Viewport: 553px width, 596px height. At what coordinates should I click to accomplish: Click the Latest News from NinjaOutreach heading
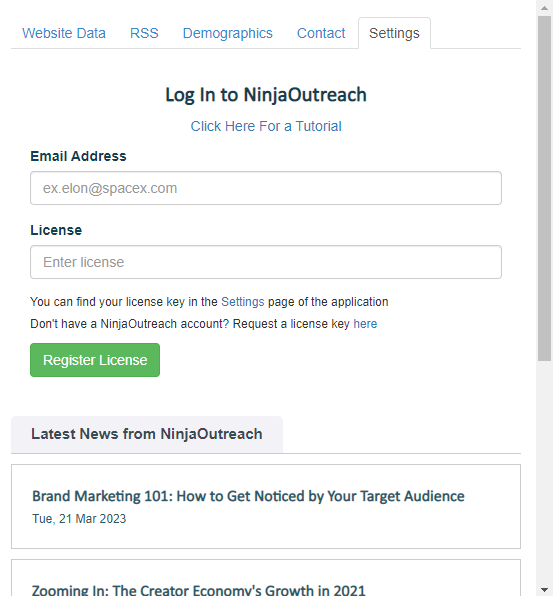click(x=147, y=434)
